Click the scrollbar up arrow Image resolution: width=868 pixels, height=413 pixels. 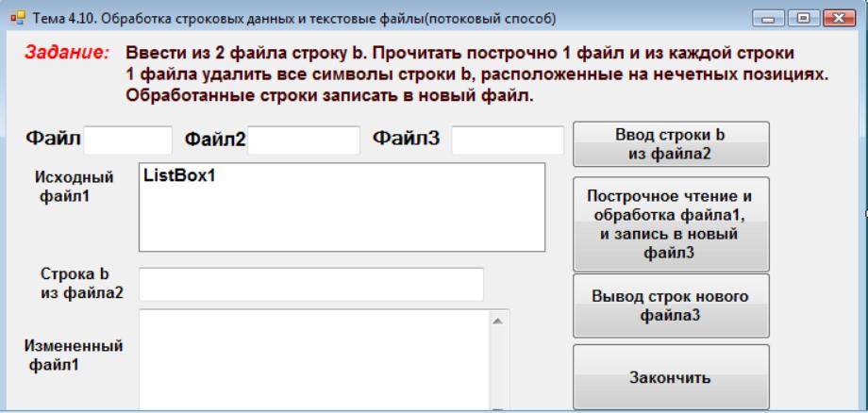[500, 319]
